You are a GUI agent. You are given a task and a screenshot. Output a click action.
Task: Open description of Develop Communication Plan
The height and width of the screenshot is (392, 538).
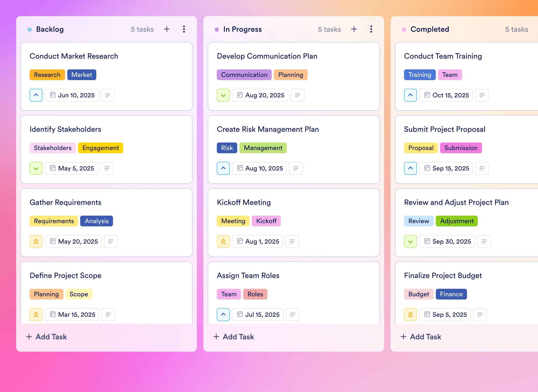298,95
